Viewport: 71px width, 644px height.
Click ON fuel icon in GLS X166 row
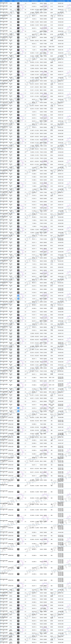coord(18,31)
